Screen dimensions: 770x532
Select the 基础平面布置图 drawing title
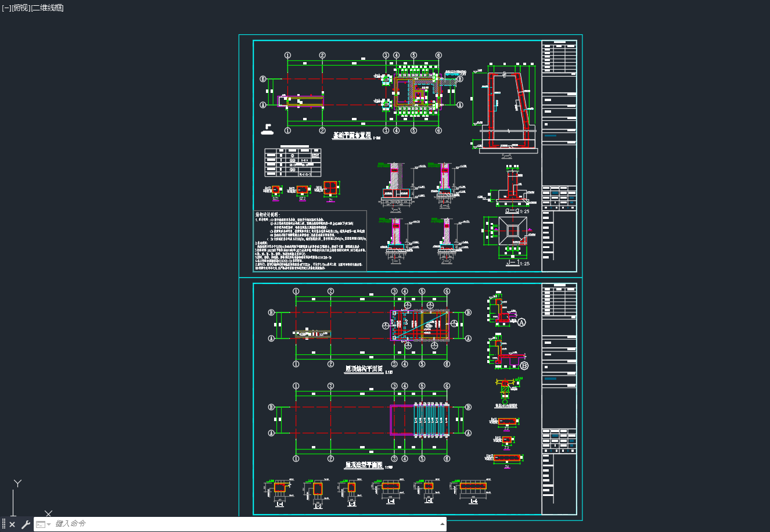coord(351,135)
